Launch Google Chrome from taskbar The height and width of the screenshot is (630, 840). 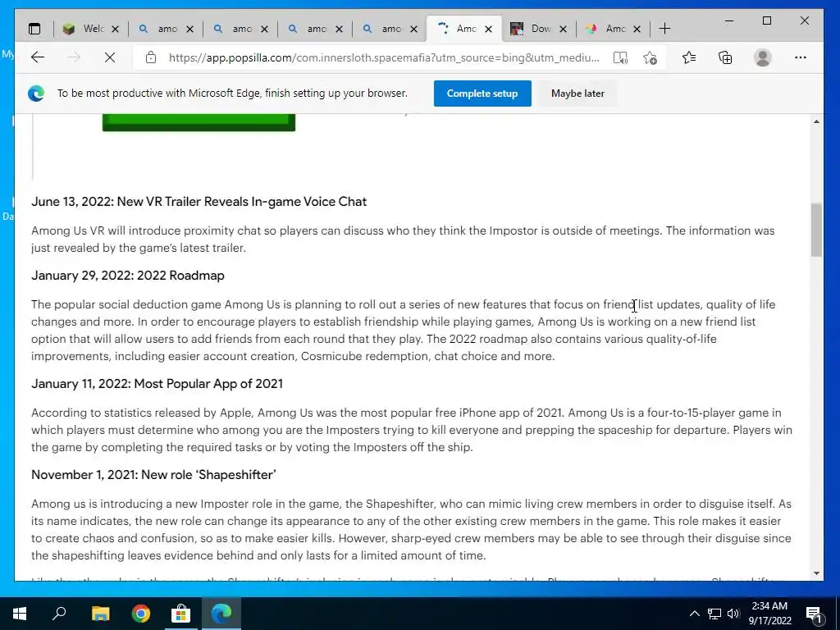pyautogui.click(x=140, y=614)
